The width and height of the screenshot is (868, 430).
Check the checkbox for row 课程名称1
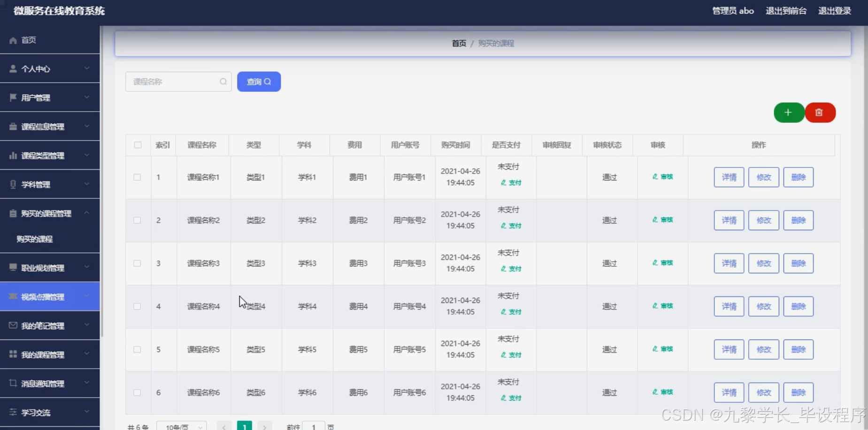[137, 177]
